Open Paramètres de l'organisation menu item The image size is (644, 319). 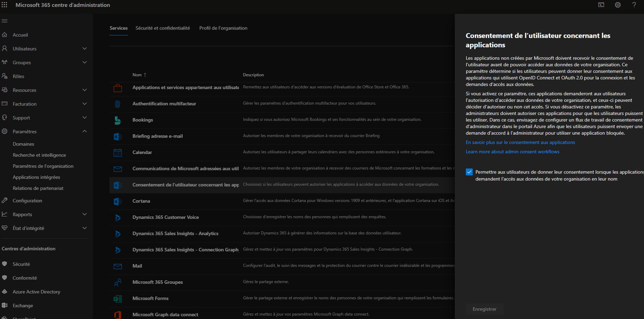pyautogui.click(x=43, y=166)
